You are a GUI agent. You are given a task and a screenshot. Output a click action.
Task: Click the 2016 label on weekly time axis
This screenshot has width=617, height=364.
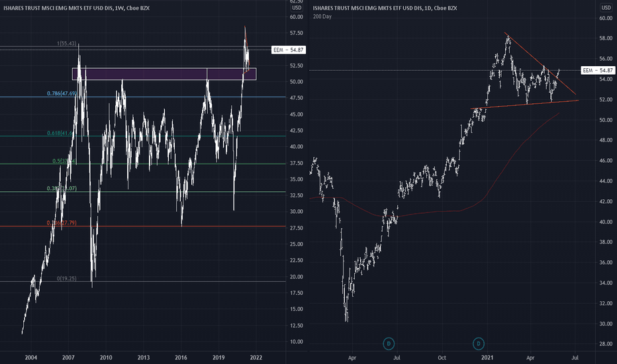[x=181, y=357]
